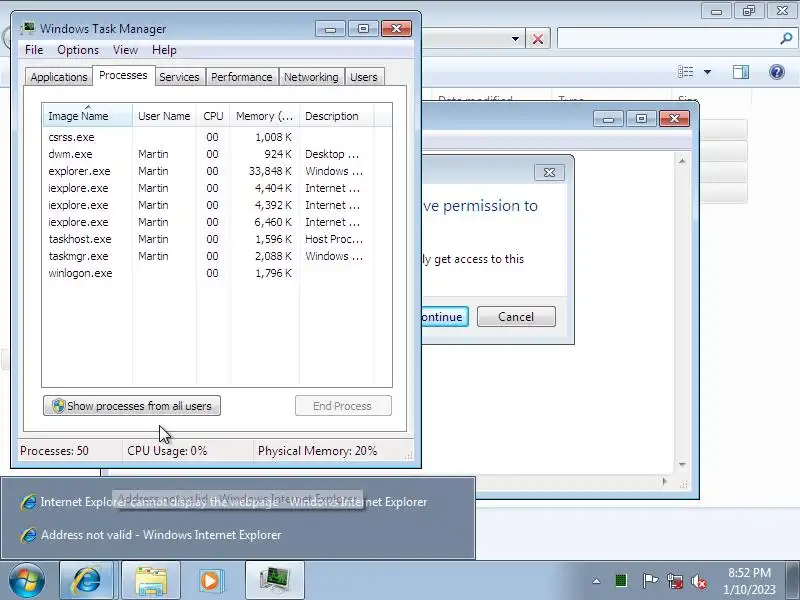Select the dwm.exe process row
The image size is (800, 600).
tap(206, 154)
